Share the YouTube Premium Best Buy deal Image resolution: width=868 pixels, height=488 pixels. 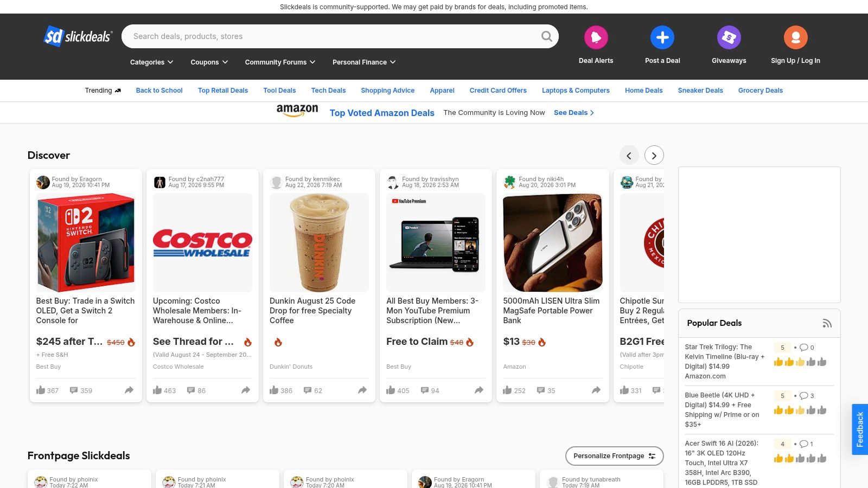pos(479,390)
